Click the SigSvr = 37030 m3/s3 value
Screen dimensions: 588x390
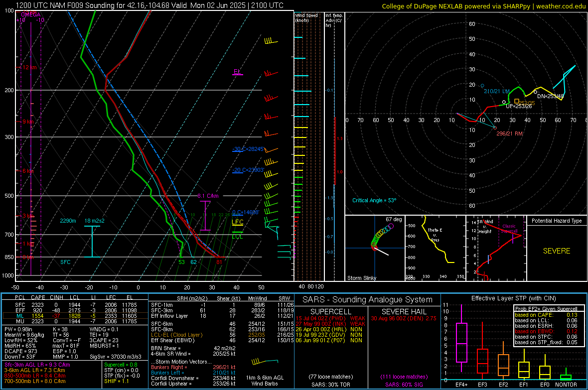[x=116, y=357]
